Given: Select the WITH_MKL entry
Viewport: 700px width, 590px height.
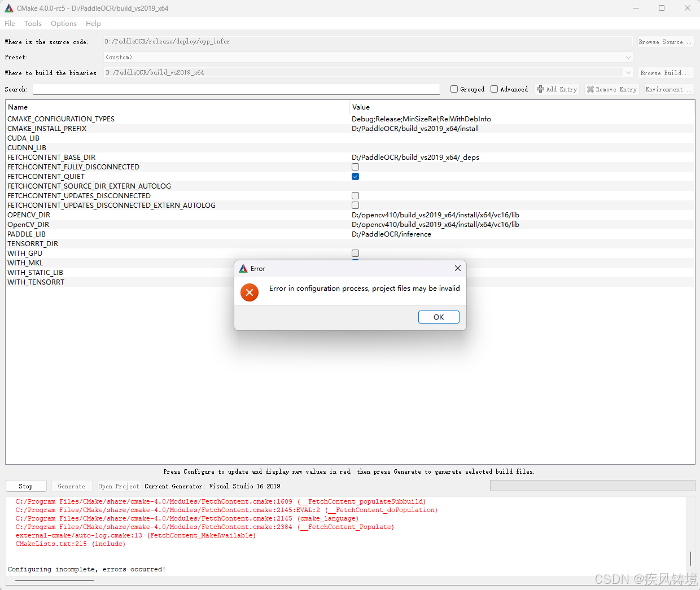Looking at the screenshot, I should point(25,263).
